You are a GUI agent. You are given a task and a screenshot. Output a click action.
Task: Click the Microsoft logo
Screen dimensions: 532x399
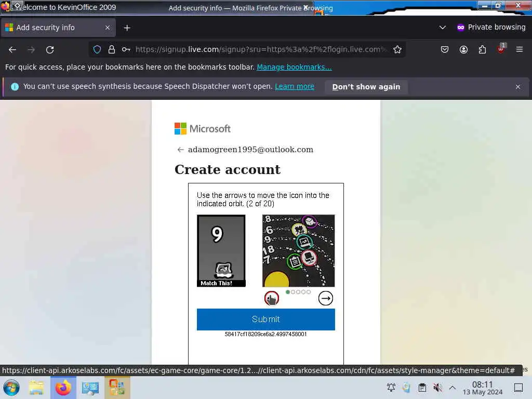(x=203, y=129)
